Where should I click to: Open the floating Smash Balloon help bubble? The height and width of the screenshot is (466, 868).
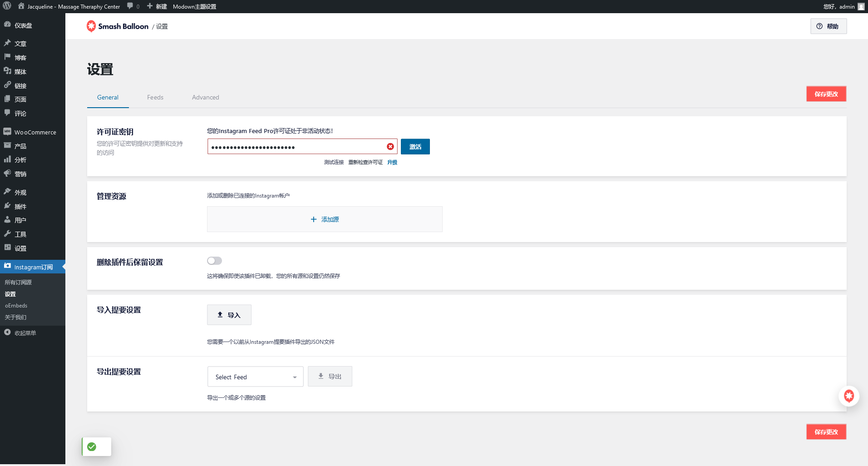tap(848, 396)
